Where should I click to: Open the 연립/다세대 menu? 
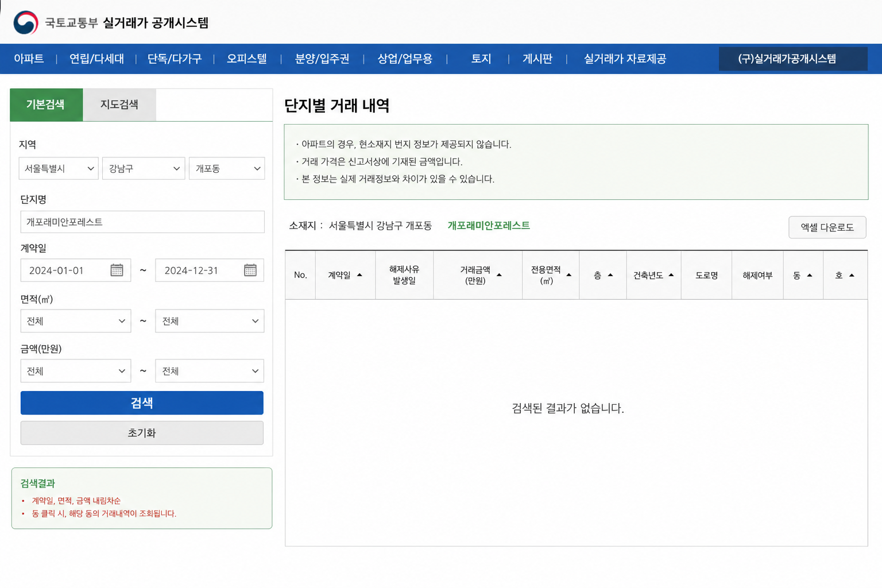[x=96, y=59]
